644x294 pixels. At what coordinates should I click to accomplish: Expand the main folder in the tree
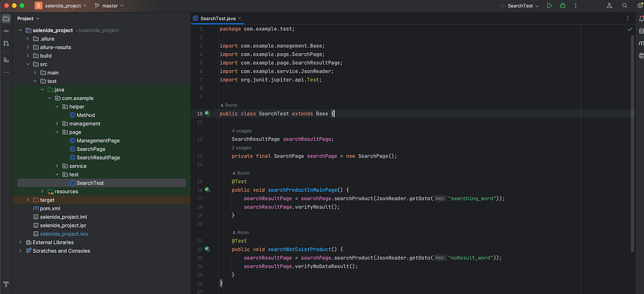35,73
